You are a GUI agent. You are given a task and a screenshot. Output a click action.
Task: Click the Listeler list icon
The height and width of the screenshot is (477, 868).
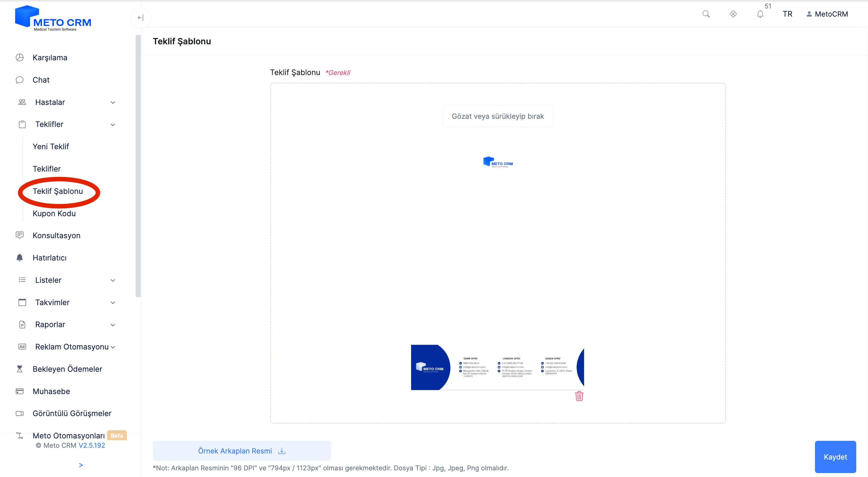(x=22, y=280)
